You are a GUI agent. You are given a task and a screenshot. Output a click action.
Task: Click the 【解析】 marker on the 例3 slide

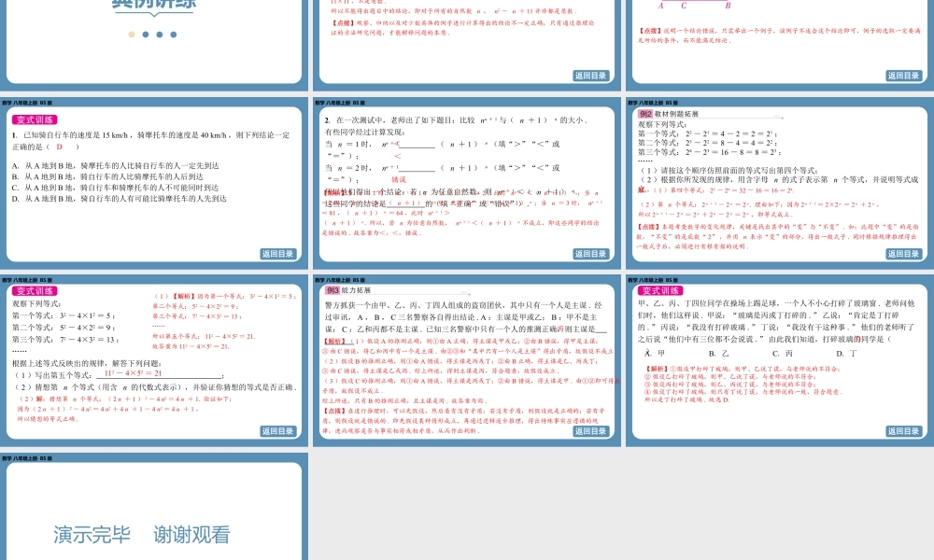click(334, 342)
